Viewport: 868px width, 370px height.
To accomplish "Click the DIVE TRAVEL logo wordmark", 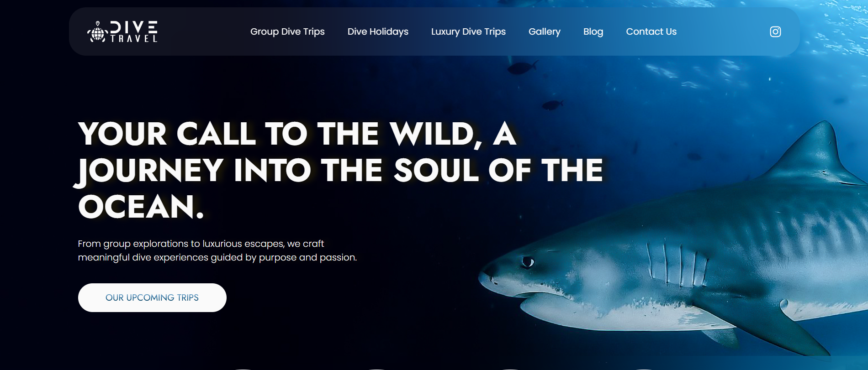I will click(134, 31).
